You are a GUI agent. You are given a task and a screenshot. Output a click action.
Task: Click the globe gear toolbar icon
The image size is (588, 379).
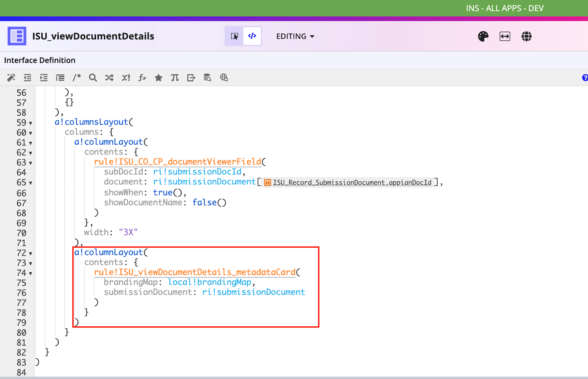pyautogui.click(x=224, y=78)
